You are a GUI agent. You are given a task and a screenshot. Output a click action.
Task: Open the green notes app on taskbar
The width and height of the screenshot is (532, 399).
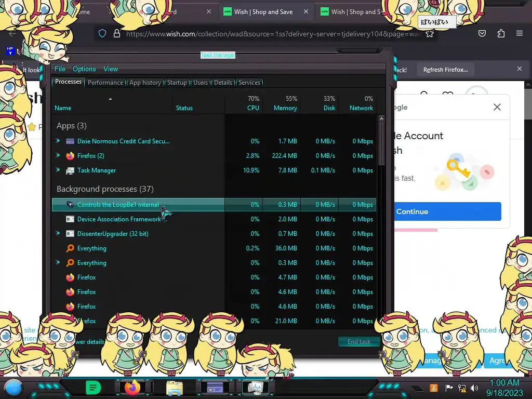click(x=93, y=388)
